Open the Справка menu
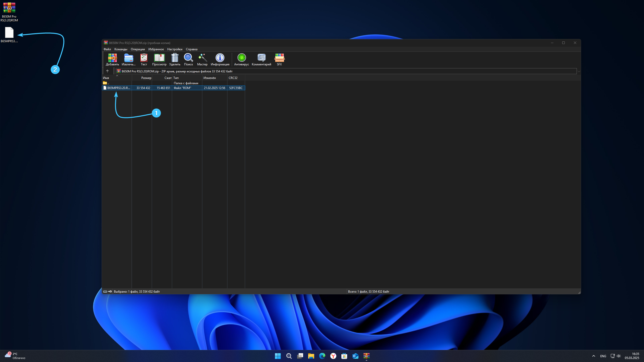Image resolution: width=644 pixels, height=362 pixels. [x=191, y=49]
